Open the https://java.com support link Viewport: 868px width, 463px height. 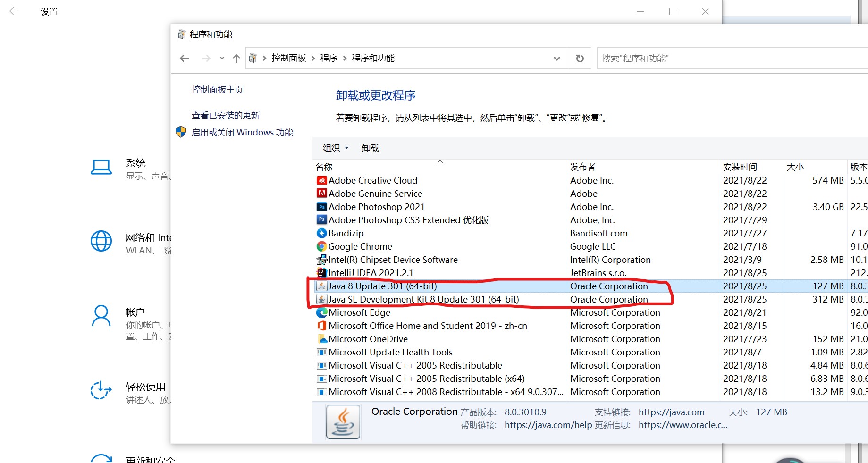672,412
